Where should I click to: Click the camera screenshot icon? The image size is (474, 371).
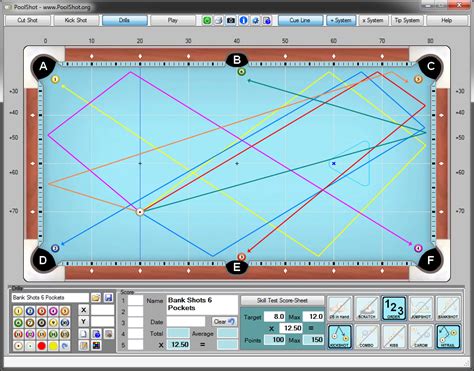[x=231, y=21]
